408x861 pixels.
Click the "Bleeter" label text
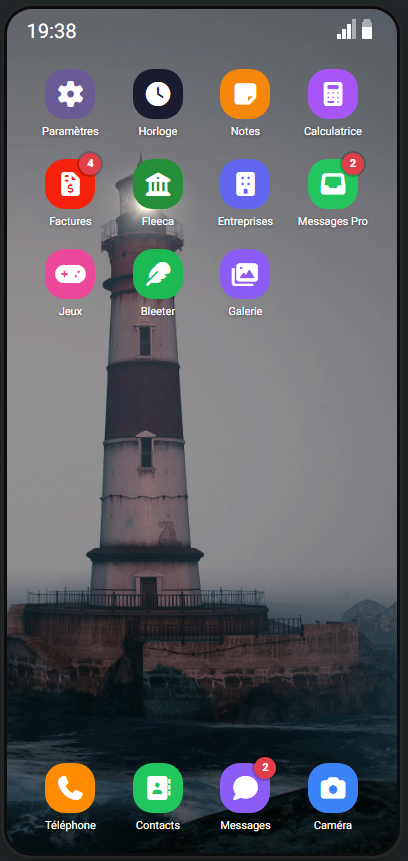(158, 311)
